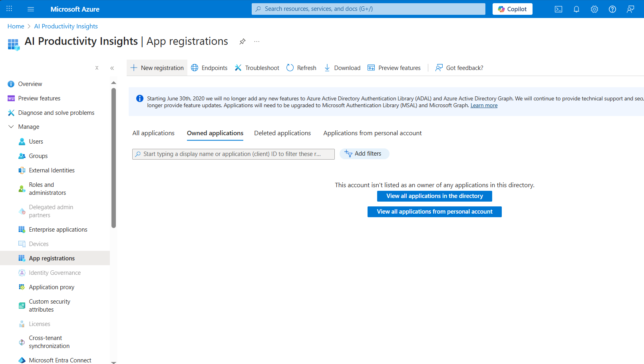Screen dimensions: 644x364
Task: Click the Diagnose and solve problems icon
Action: click(11, 113)
